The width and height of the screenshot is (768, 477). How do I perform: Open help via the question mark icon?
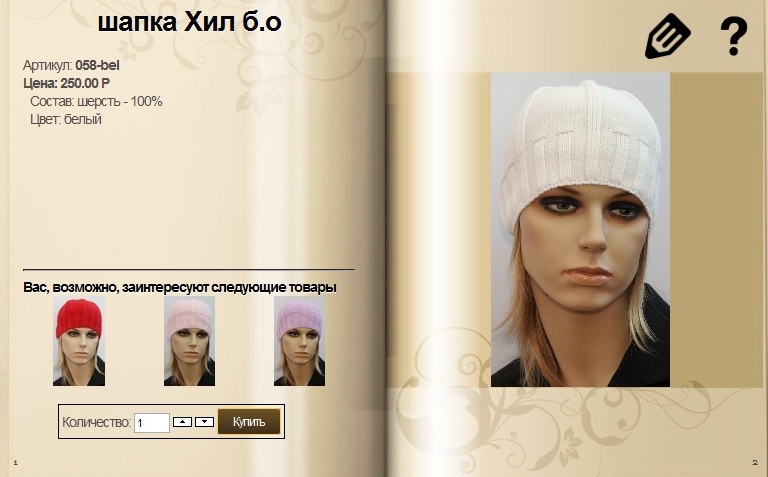pyautogui.click(x=734, y=36)
